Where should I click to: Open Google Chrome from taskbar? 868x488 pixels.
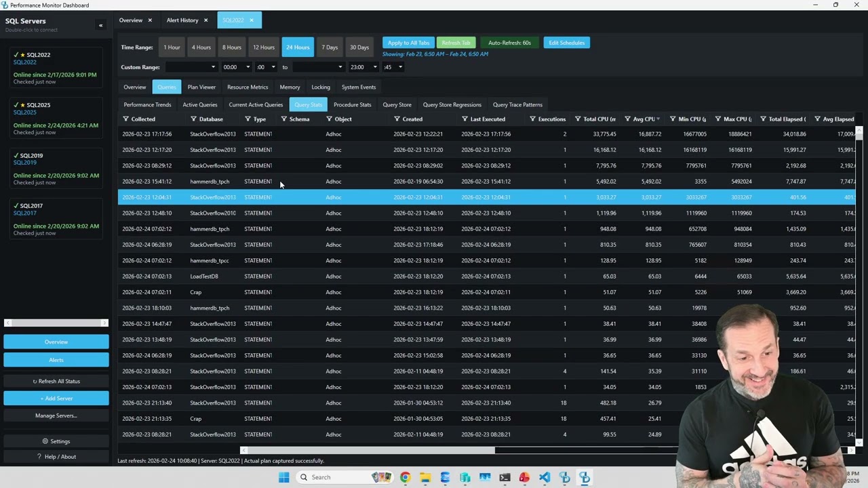(405, 477)
